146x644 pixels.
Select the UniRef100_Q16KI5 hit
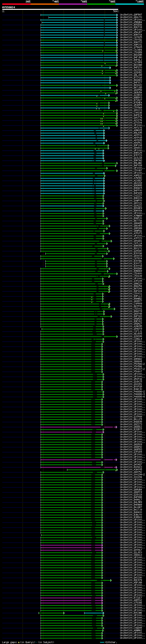(x=131, y=382)
